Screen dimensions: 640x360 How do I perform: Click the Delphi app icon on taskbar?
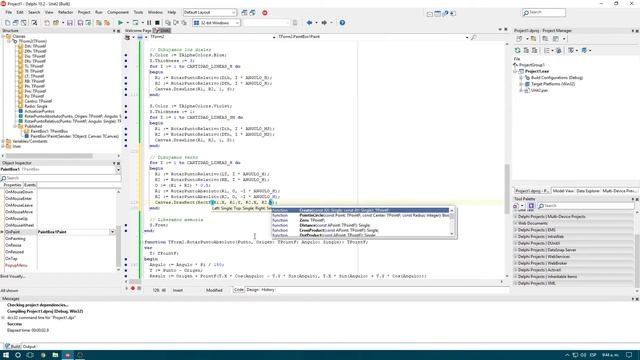[x=68, y=355]
